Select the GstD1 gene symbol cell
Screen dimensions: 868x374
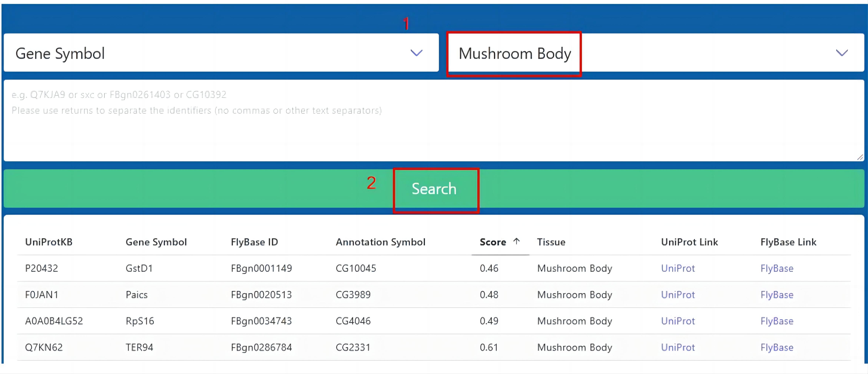[x=139, y=268]
